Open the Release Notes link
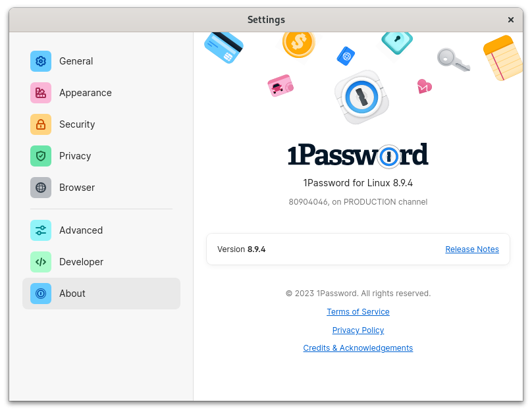 click(472, 249)
